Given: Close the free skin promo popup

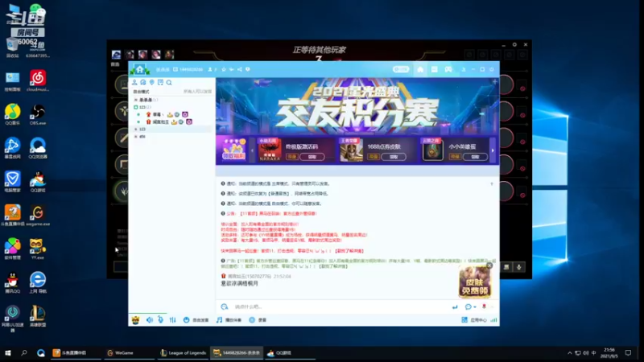Looking at the screenshot, I should click(x=489, y=265).
